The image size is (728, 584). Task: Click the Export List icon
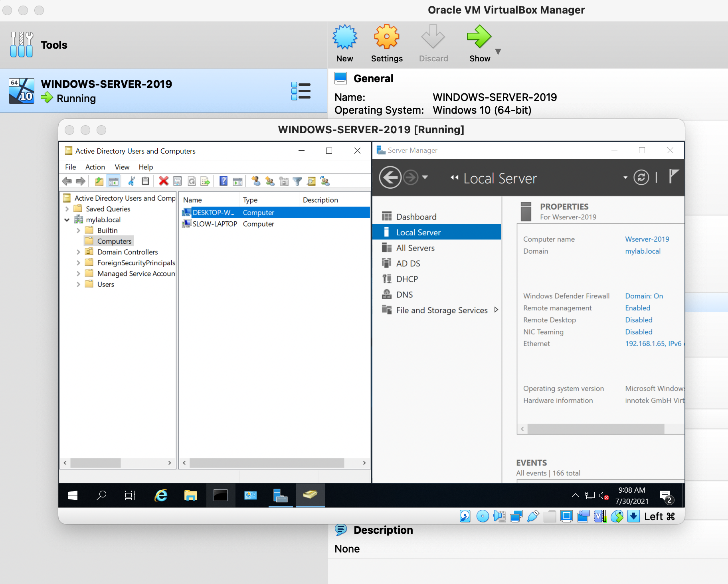(x=205, y=182)
